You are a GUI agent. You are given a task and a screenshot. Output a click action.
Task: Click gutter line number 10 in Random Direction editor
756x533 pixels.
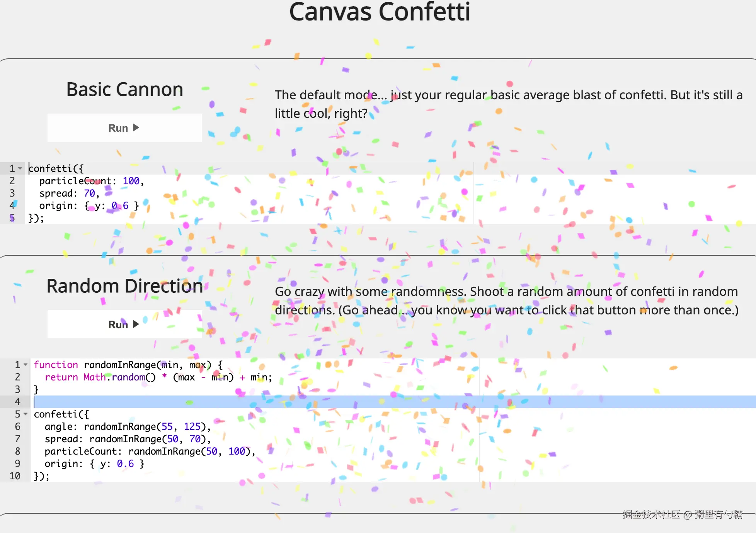(x=15, y=476)
